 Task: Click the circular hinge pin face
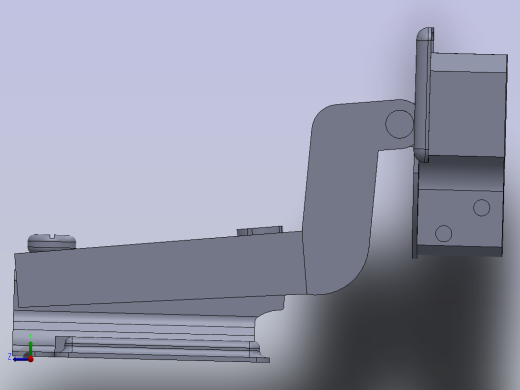coord(400,124)
